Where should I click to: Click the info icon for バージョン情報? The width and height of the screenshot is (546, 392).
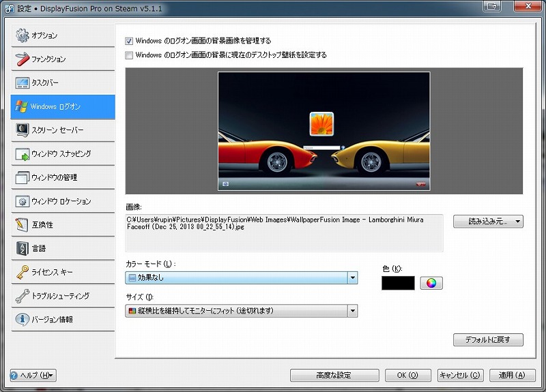[x=23, y=319]
